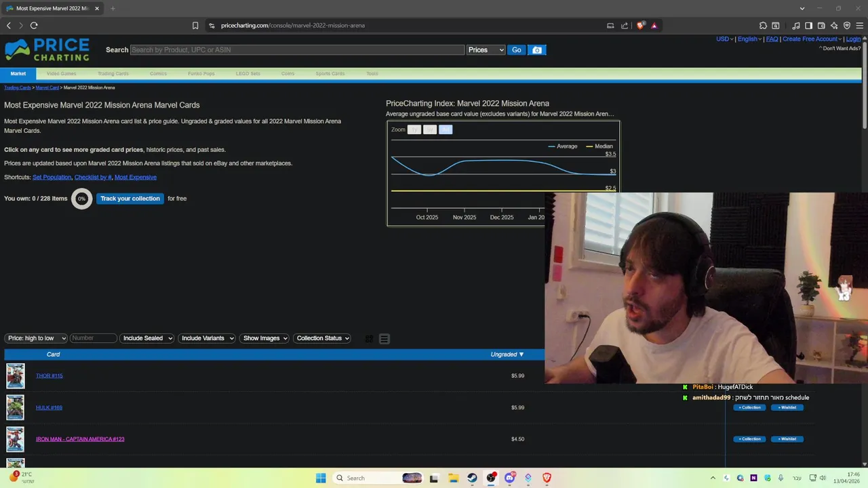The image size is (868, 488).
Task: Open the Comics menu
Action: click(x=158, y=73)
